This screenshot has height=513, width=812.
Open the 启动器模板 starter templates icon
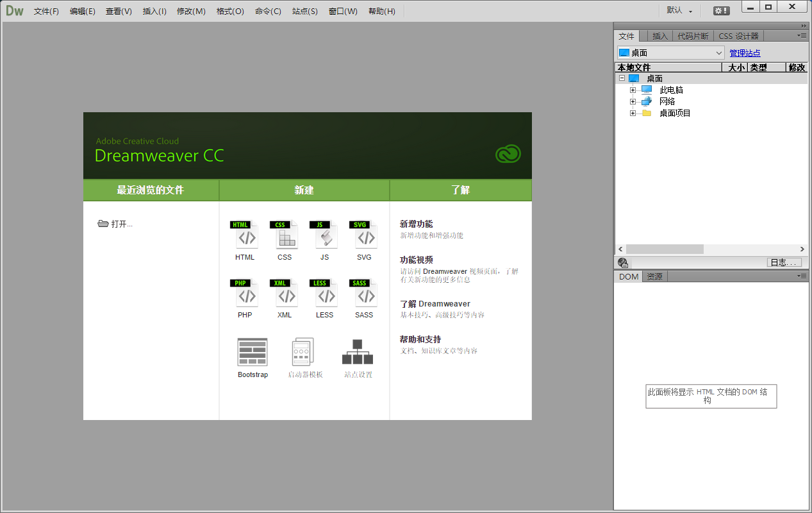pyautogui.click(x=302, y=352)
